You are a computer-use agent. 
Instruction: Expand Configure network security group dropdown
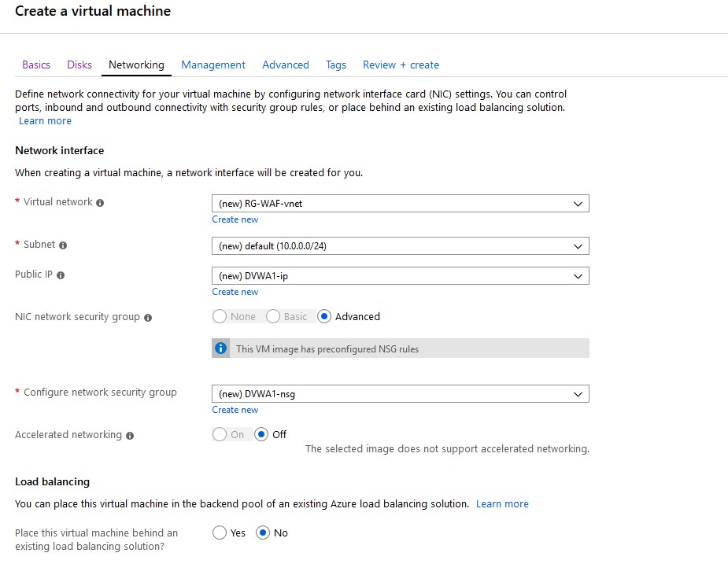[400, 394]
